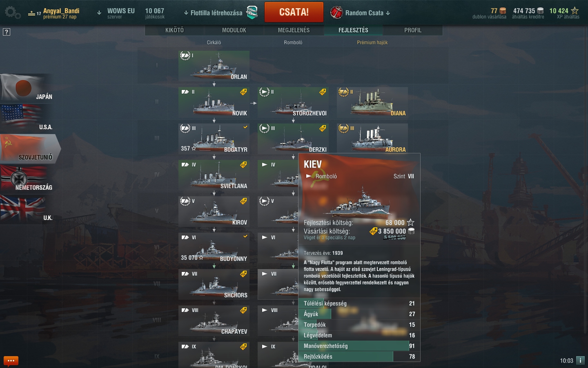Expand the Flottilla létrehozása dropdown
Image resolution: width=588 pixels, height=368 pixels.
(x=213, y=13)
